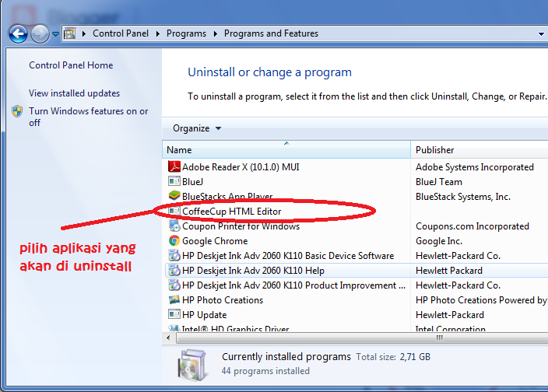
Task: Click the Adobe Reader X icon
Action: tap(174, 167)
